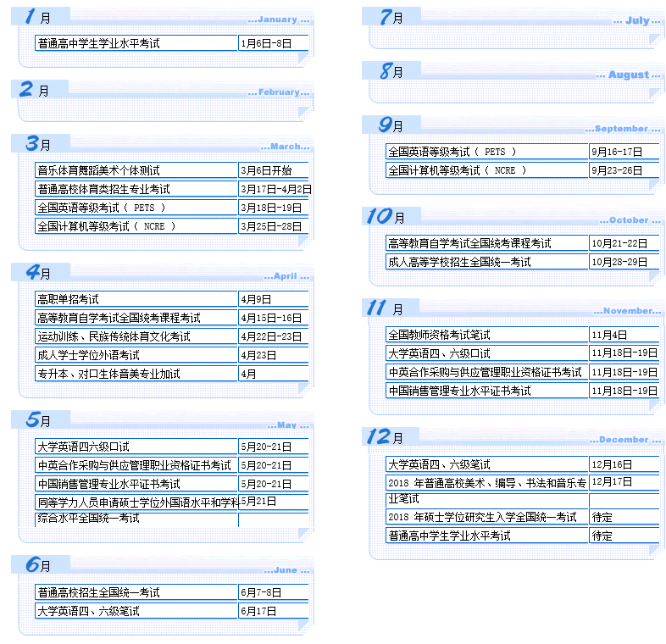The image size is (666, 644).
Task: Click the 2月 February month header
Action: [x=162, y=89]
